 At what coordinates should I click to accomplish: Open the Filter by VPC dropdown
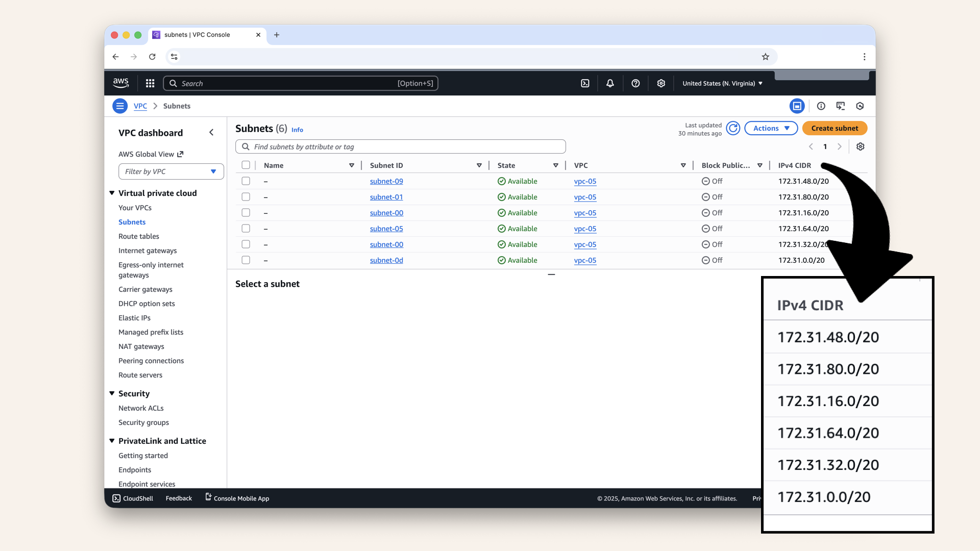click(171, 171)
